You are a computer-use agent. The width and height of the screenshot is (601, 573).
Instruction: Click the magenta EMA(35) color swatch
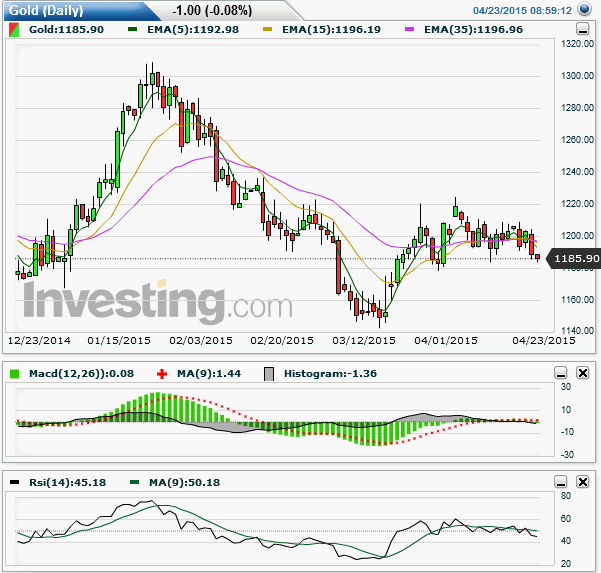coord(409,29)
